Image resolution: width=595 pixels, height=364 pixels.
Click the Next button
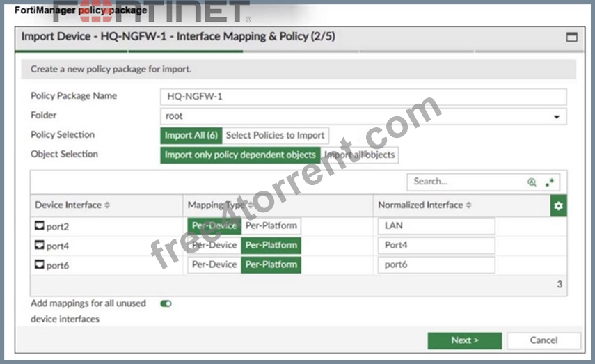[x=464, y=340]
